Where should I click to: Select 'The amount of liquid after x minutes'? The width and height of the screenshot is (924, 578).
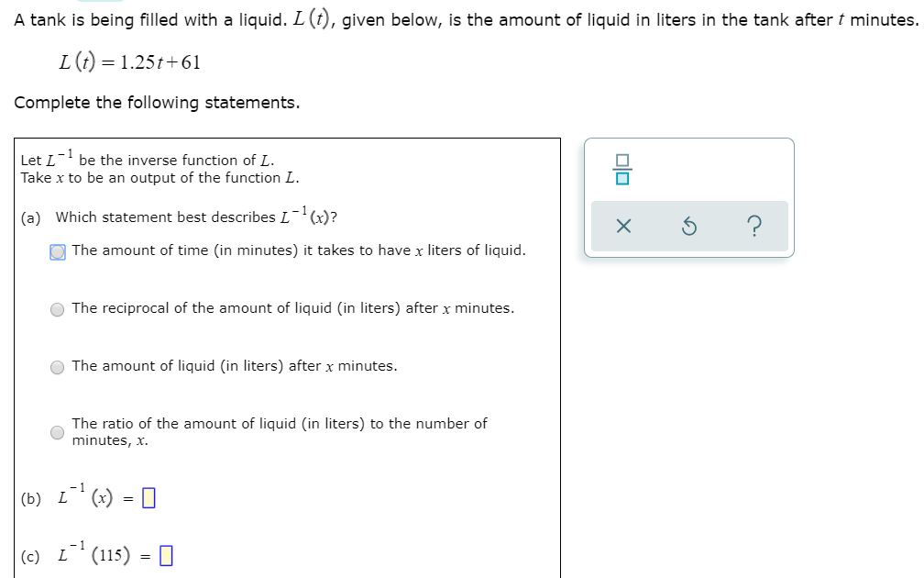57,367
